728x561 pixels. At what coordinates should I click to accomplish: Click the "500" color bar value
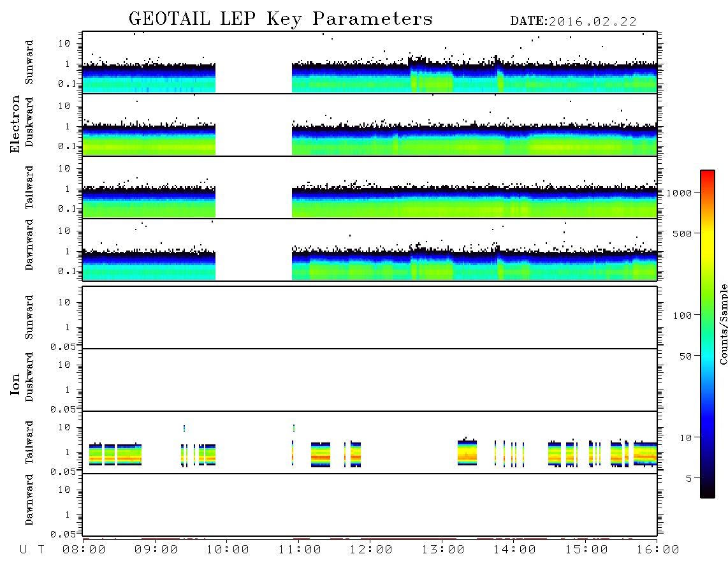(682, 233)
